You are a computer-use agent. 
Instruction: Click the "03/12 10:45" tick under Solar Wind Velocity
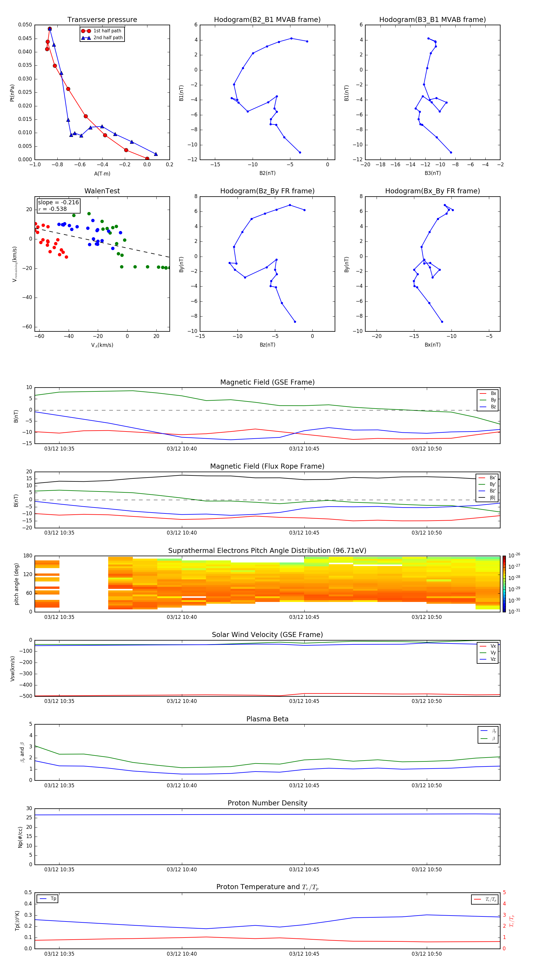click(304, 701)
